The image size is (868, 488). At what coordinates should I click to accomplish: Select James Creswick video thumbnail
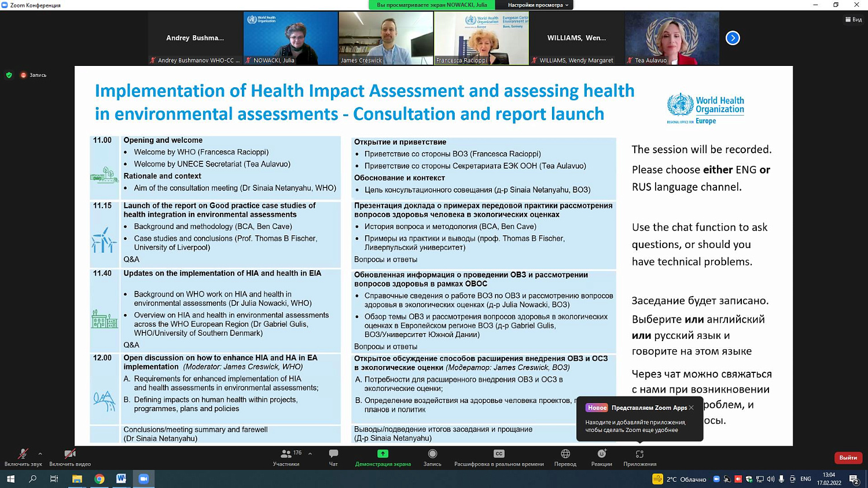tap(386, 38)
